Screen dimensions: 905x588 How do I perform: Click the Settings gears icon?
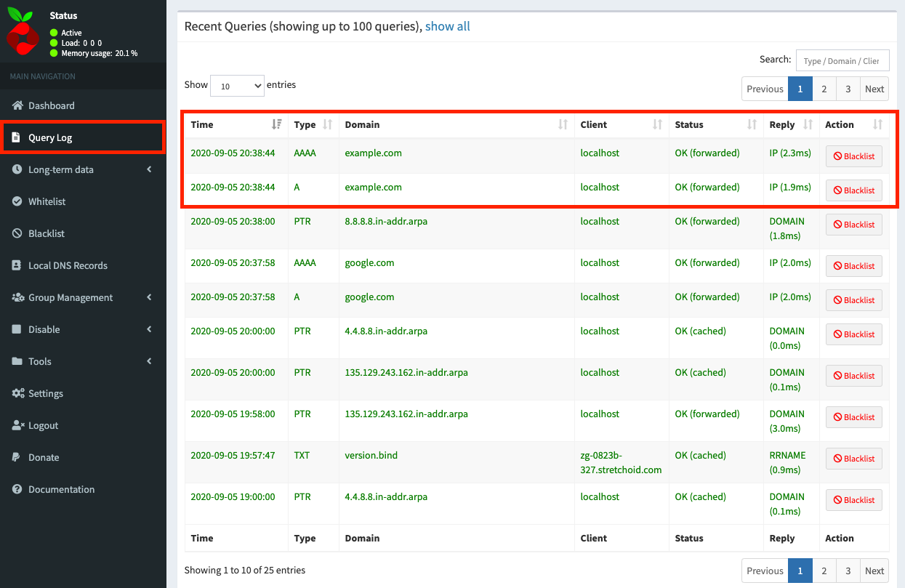[x=17, y=393]
